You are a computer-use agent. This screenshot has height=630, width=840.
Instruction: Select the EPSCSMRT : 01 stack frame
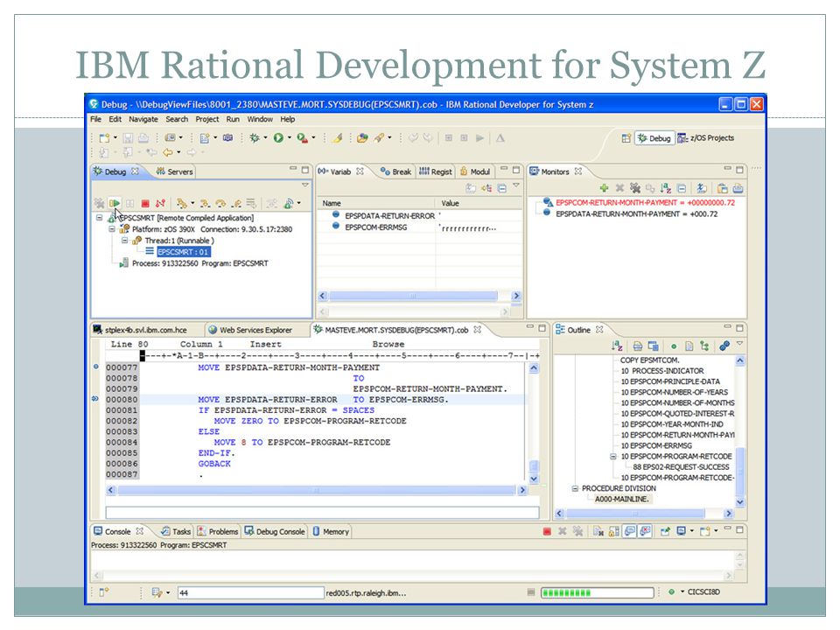(x=183, y=252)
